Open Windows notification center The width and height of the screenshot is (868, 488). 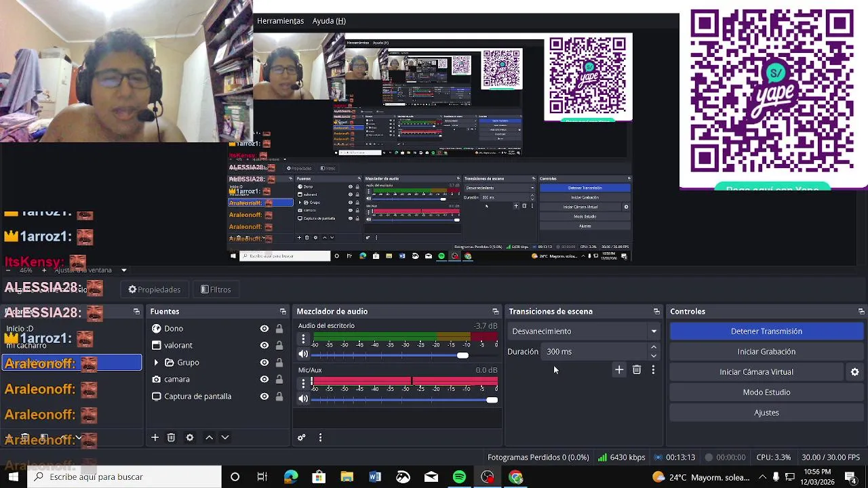(x=850, y=477)
